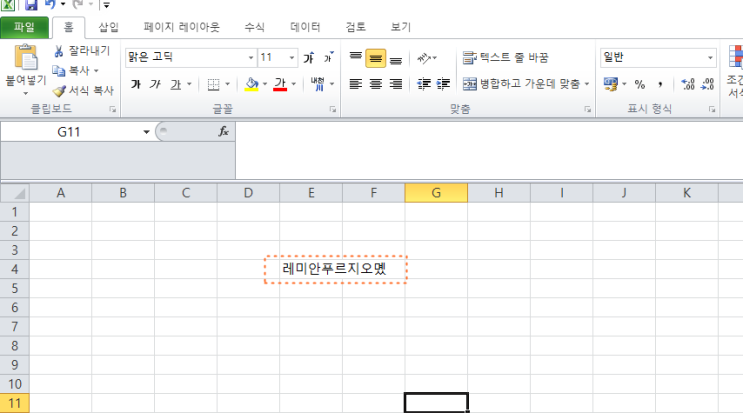Customize quick access toolbar dropdown
The width and height of the screenshot is (743, 413).
point(107,5)
